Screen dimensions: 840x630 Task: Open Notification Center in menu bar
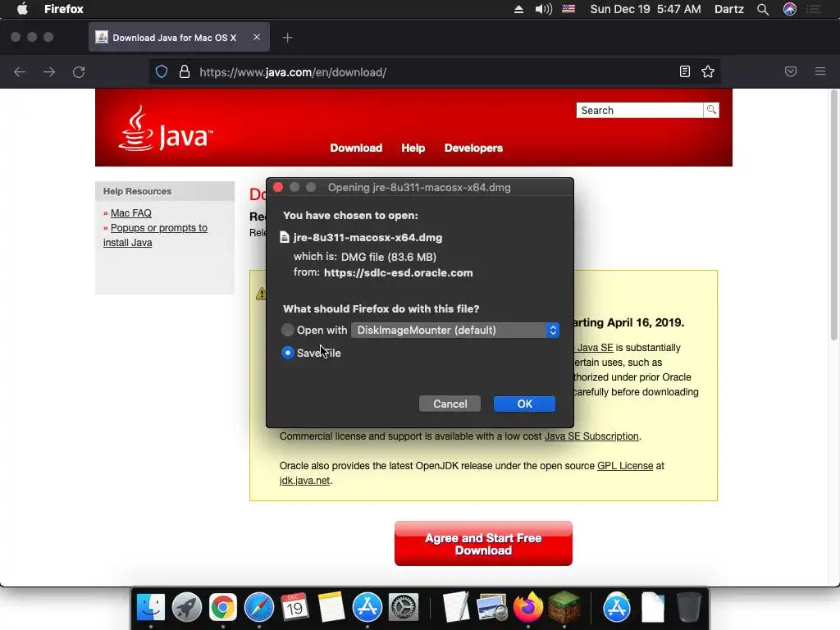(813, 9)
